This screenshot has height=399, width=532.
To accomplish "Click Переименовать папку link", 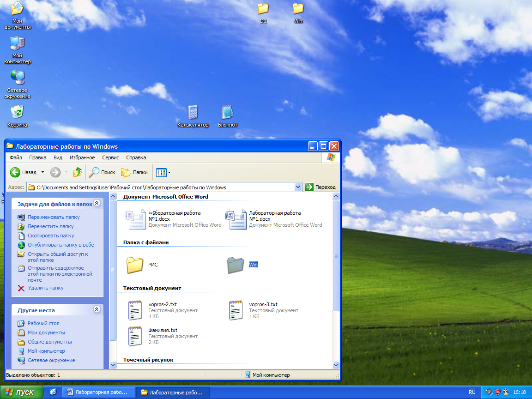I will tap(54, 217).
